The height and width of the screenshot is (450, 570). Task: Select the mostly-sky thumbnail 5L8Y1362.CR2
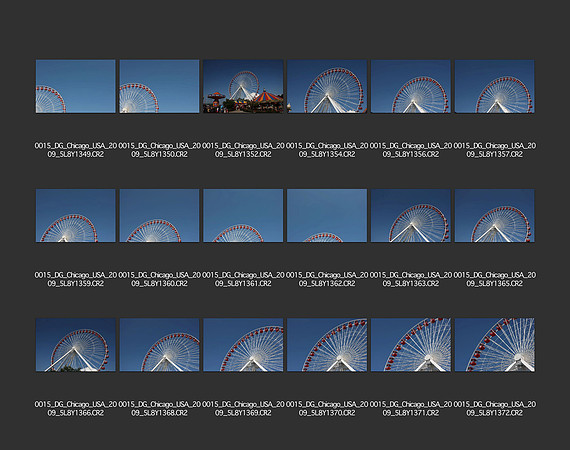327,216
